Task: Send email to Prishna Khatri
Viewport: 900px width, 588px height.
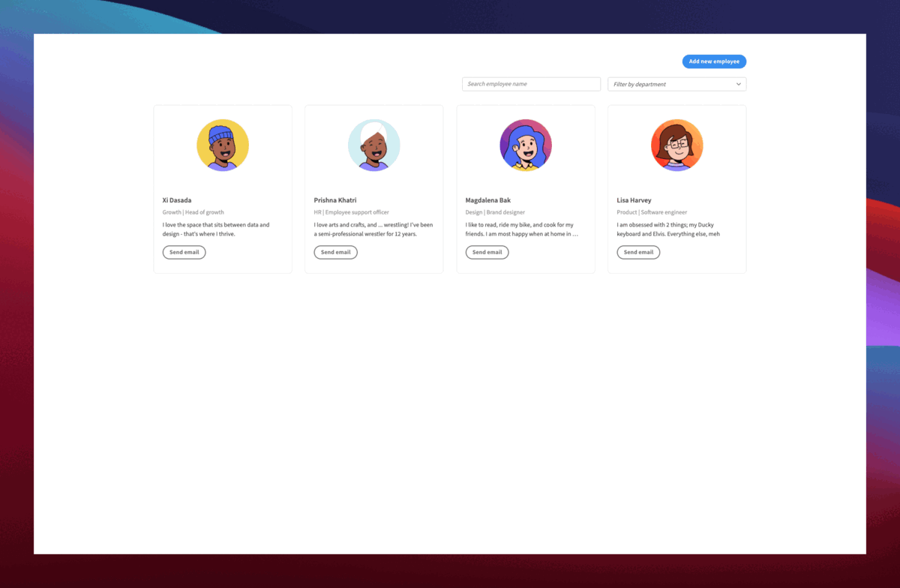Action: coord(335,252)
